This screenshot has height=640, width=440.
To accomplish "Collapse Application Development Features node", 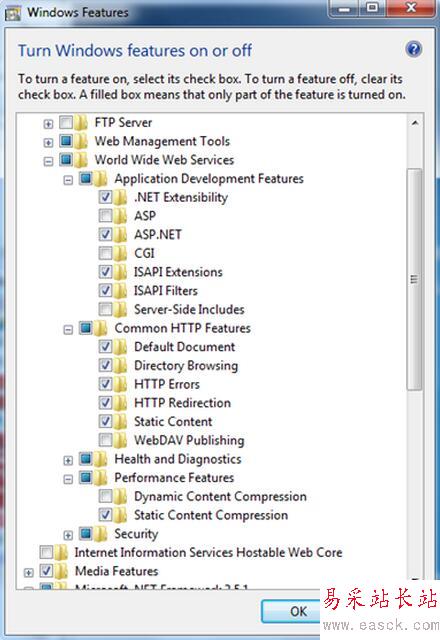I will tap(68, 180).
